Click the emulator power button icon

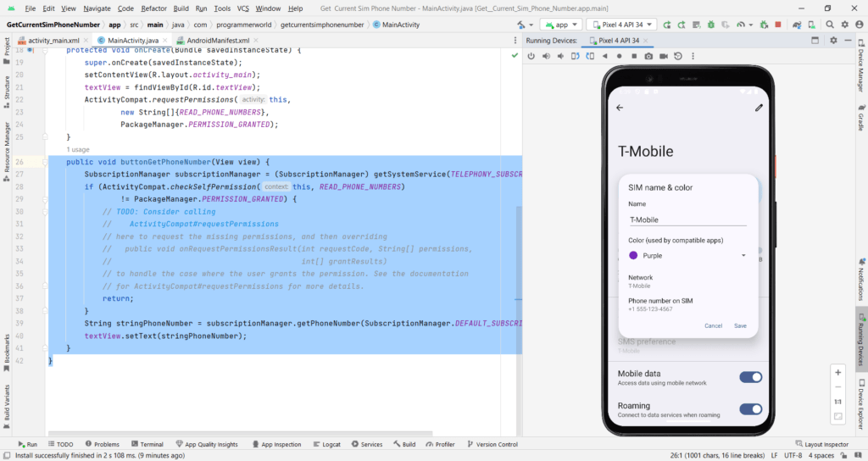click(x=531, y=56)
